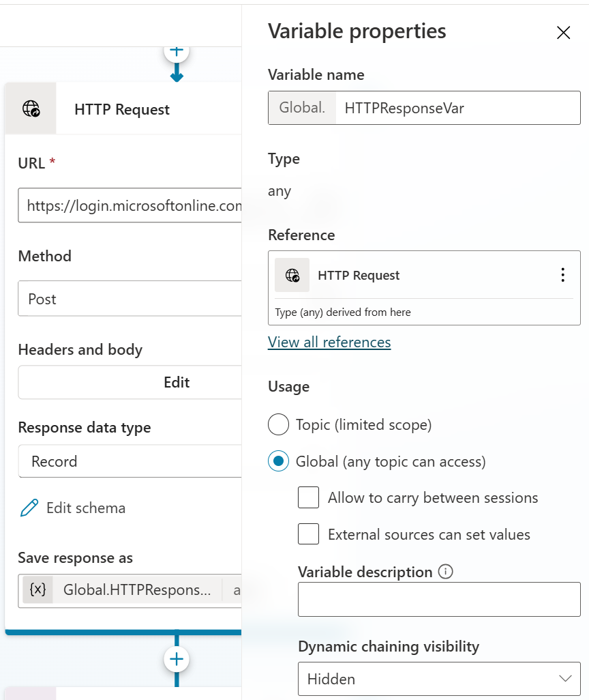Add a node using the plus above HTTP Request
The image size is (589, 700).
177,51
